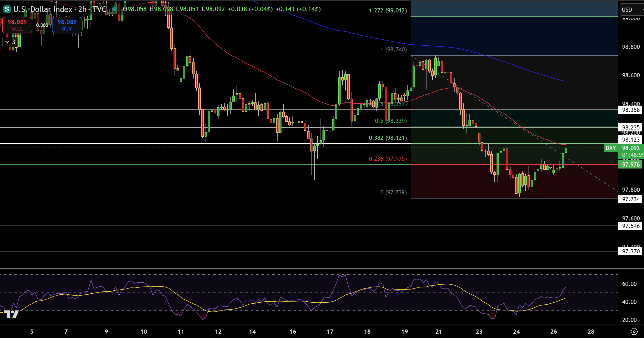Select the 0.5 (98.239) Fibonacci label
Viewport: 644px width, 338px height.
391,121
